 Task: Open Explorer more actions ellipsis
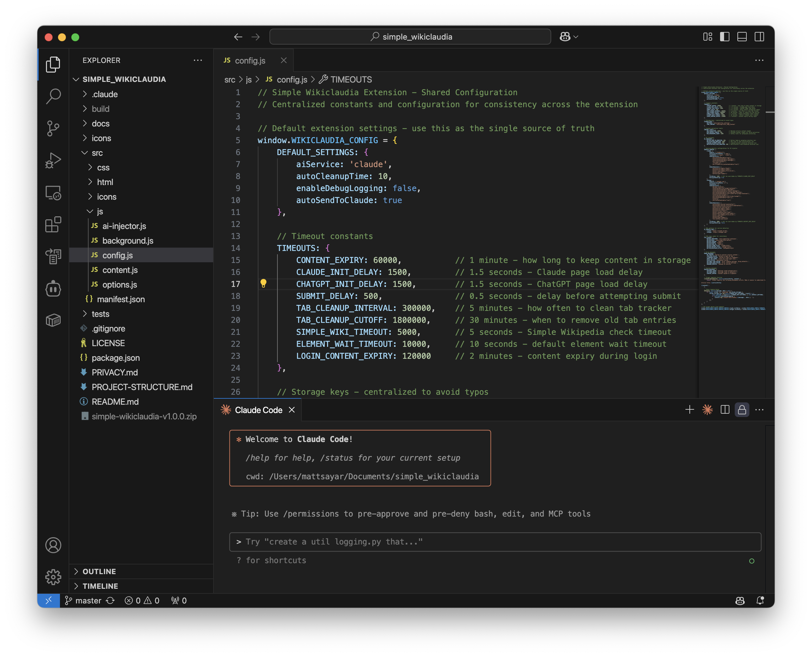point(198,60)
